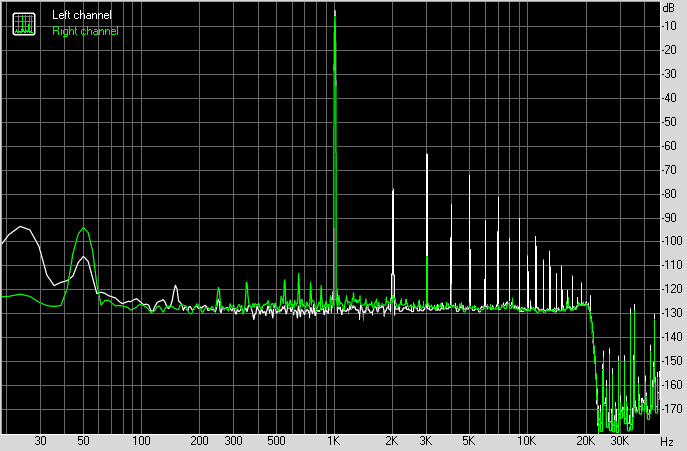This screenshot has width=687, height=451.
Task: Click the "dB" unit label at top right
Action: tap(669, 8)
